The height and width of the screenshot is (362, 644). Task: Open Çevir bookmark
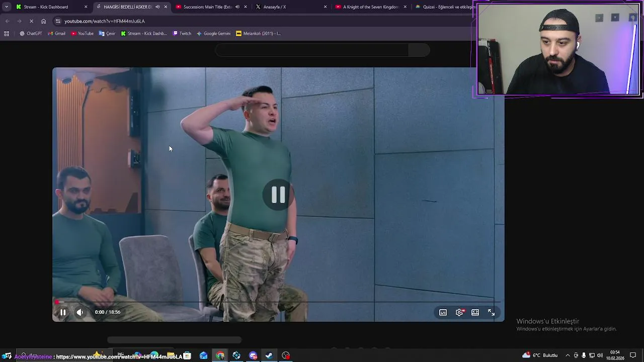(x=107, y=34)
